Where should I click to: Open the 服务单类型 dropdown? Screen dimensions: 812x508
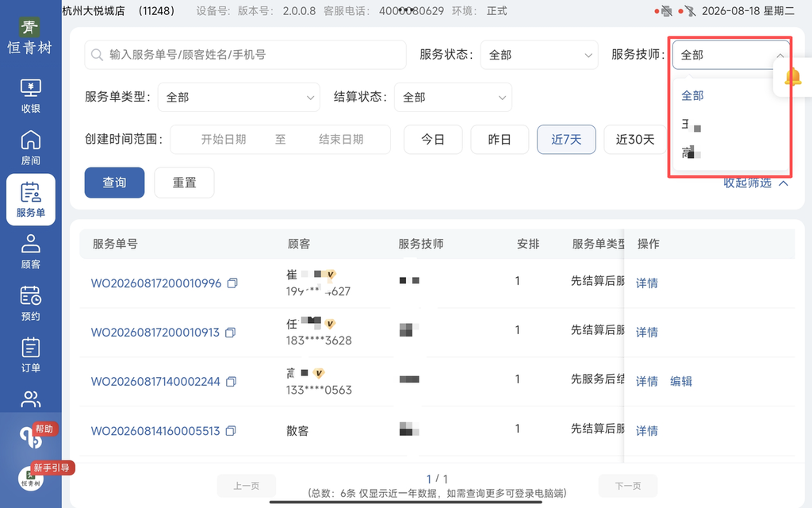tap(239, 97)
